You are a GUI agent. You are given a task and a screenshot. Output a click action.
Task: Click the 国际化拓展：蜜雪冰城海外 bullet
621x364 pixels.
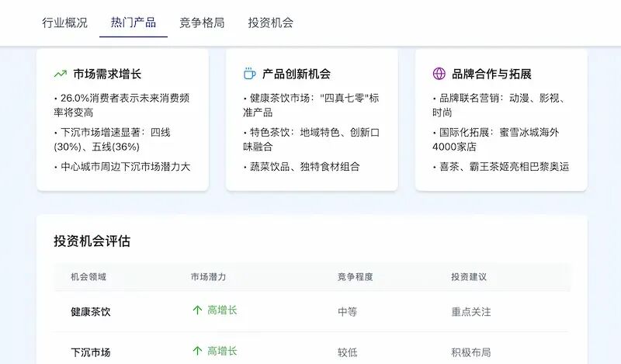tap(496, 140)
